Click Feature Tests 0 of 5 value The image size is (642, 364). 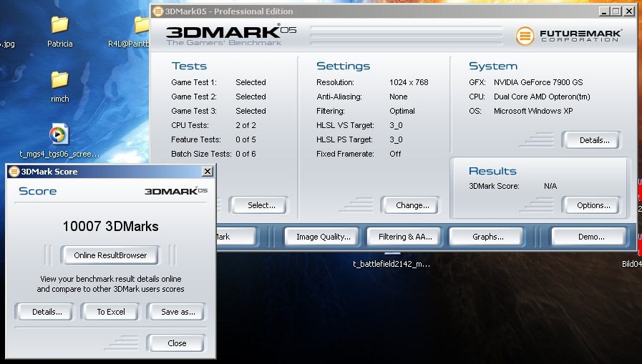(245, 139)
